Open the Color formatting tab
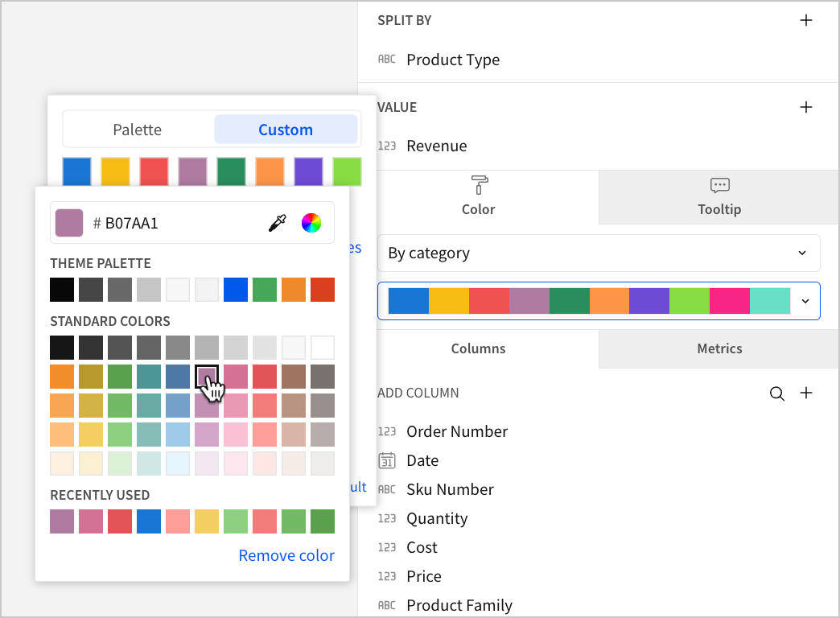Viewport: 840px width, 618px height. tap(479, 197)
